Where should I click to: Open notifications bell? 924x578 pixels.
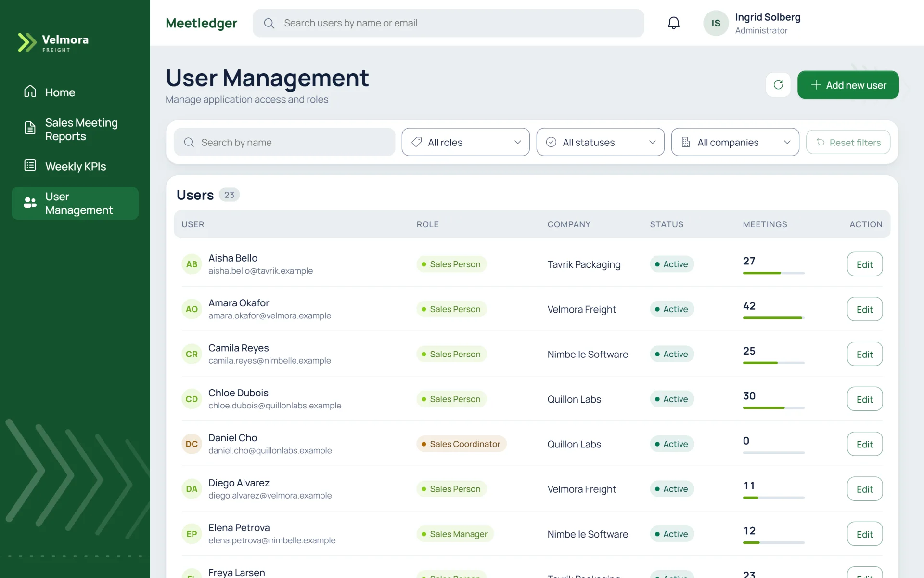[674, 23]
